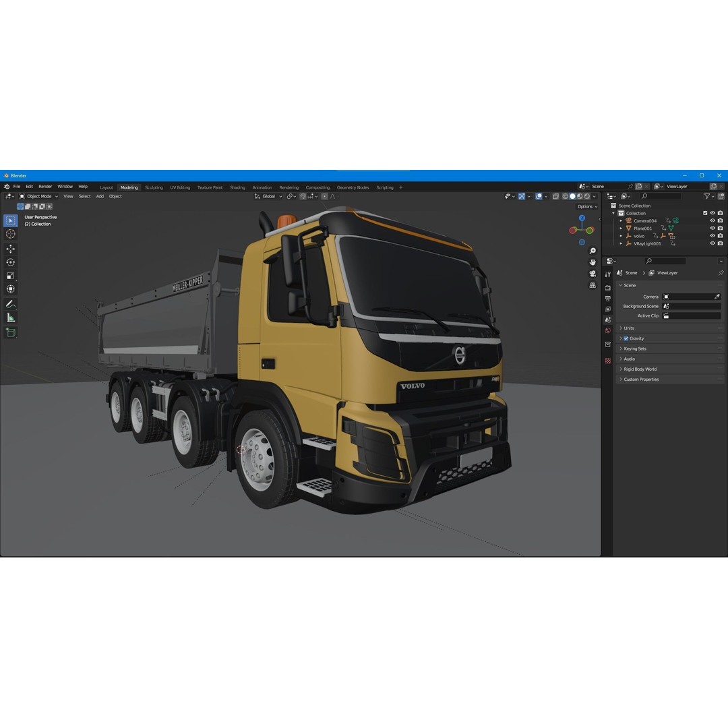Hide VRayLight001 using its eye icon

point(712,243)
